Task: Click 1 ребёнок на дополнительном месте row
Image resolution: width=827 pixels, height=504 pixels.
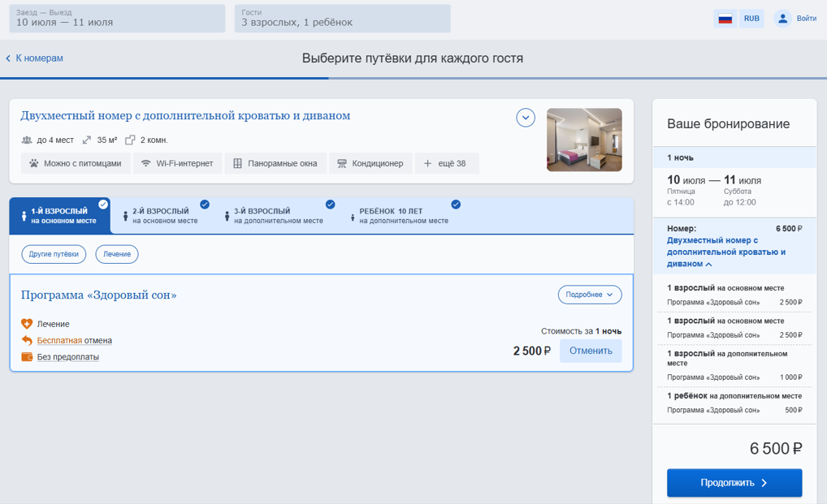Action: tap(734, 396)
